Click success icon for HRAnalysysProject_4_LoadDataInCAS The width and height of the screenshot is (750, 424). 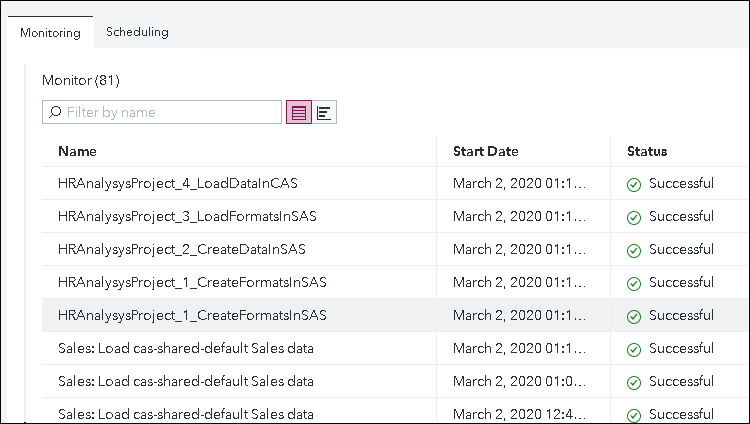pyautogui.click(x=633, y=184)
